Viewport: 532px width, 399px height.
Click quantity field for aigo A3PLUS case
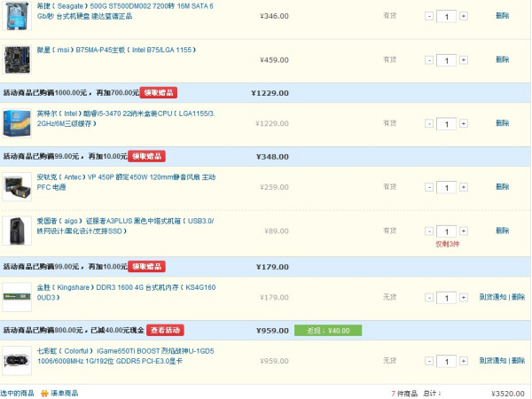coord(446,232)
